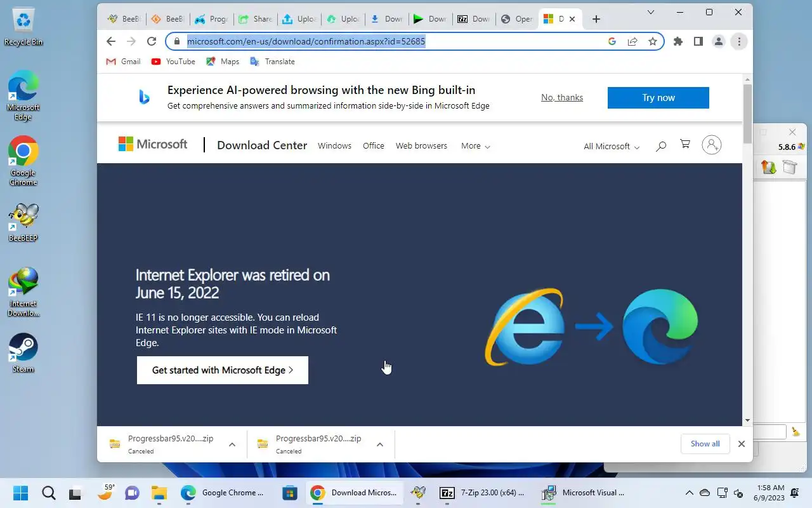Open options arrow for first Progressbar95 download
This screenshot has width=812, height=508.
point(232,444)
